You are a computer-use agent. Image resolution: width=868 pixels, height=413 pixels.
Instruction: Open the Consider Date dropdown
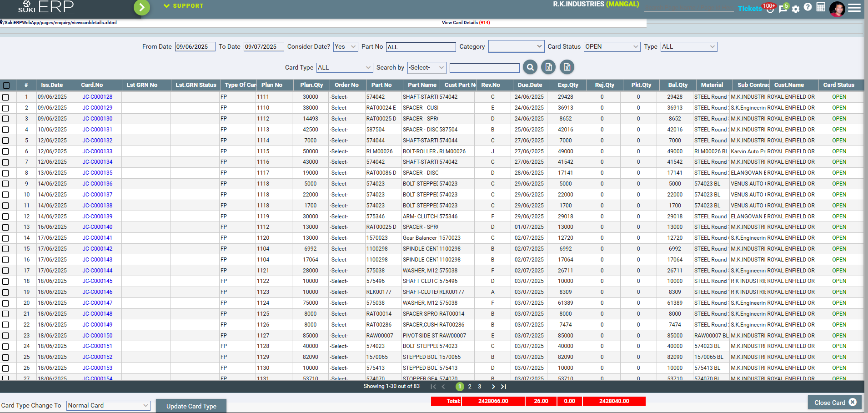coord(345,47)
